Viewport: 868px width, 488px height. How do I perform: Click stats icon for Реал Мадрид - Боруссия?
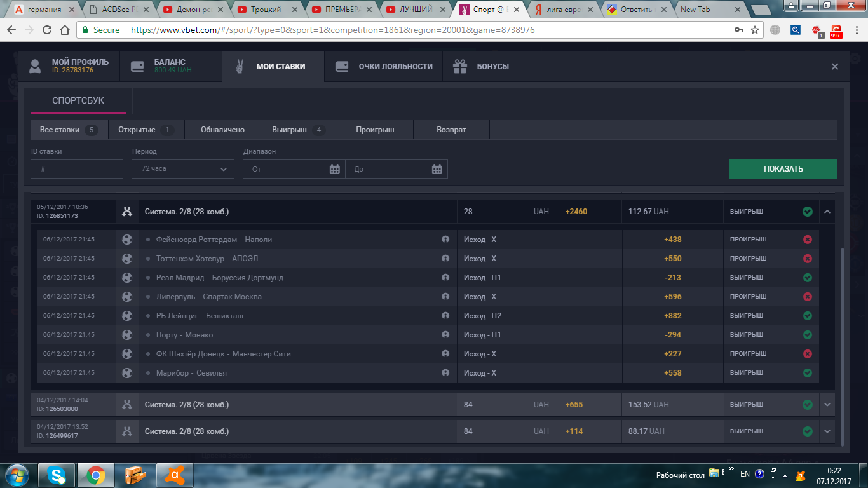[x=445, y=278]
